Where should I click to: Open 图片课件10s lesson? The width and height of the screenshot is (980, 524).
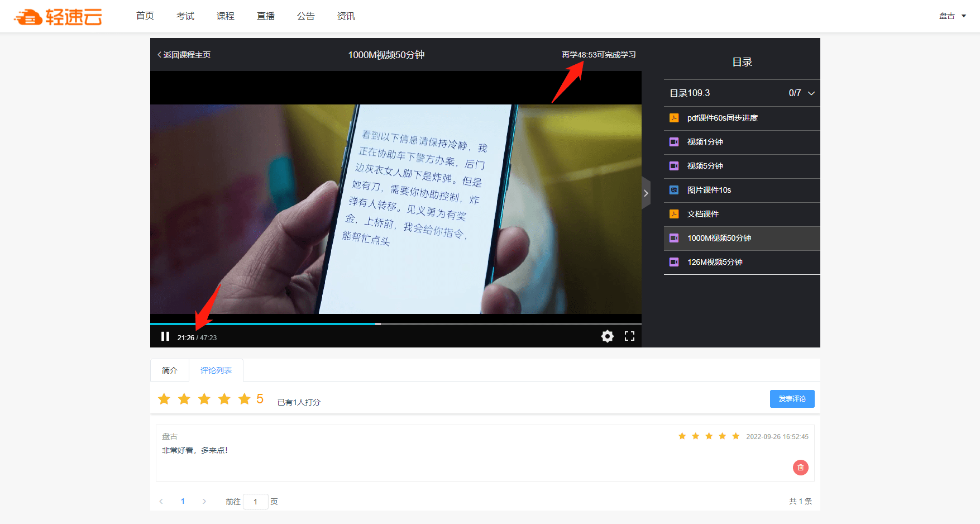point(742,190)
